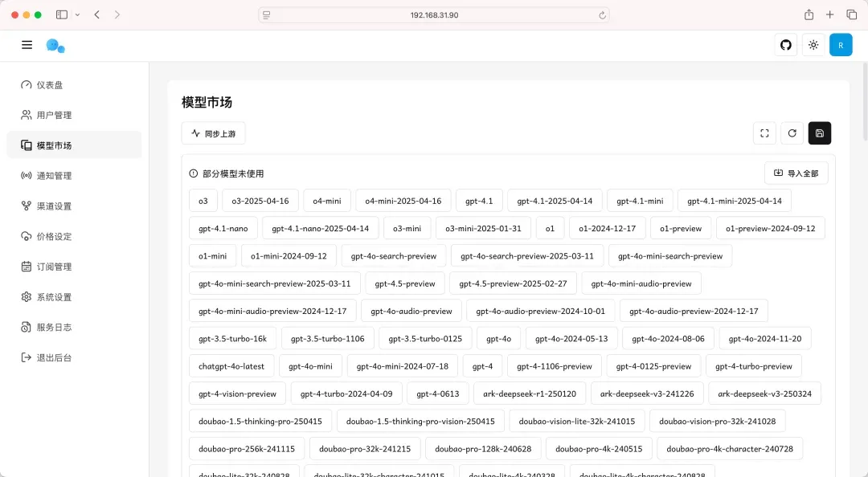
Task: Select the gpt-3.5-turbo-1106 model tag
Action: point(327,338)
